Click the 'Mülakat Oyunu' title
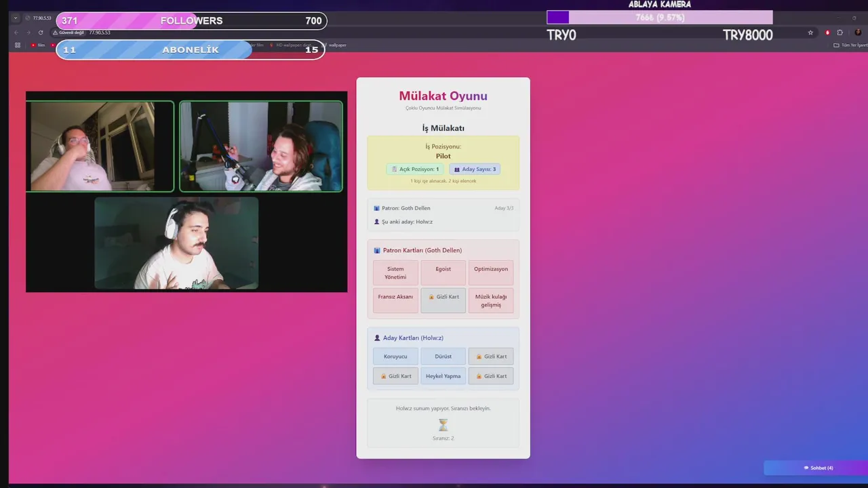Screen dimensions: 868x488 click(443, 96)
